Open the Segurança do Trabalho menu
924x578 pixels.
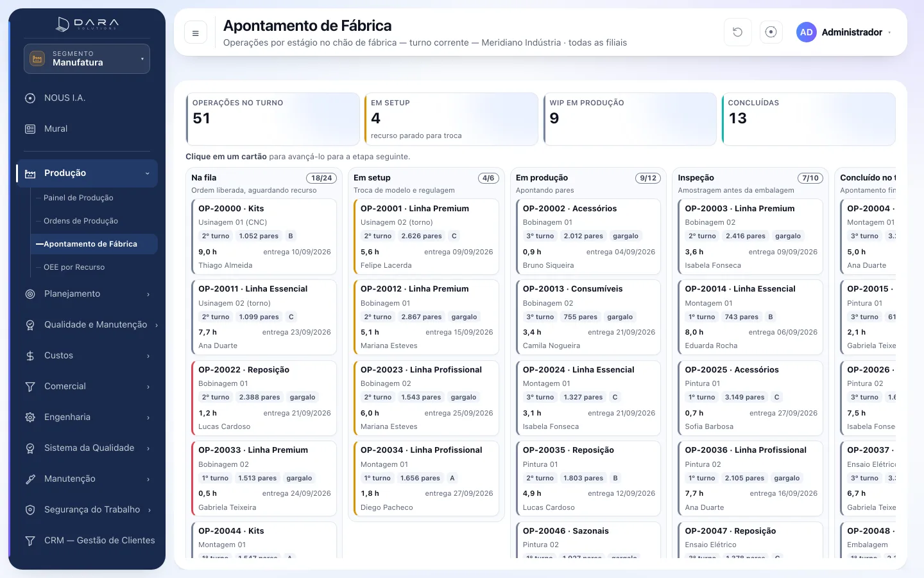click(x=87, y=510)
